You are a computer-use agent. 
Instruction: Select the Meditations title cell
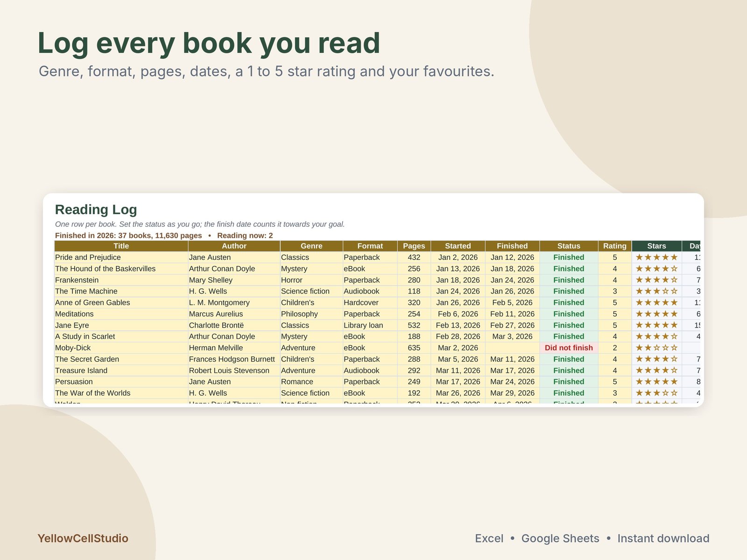pos(121,314)
